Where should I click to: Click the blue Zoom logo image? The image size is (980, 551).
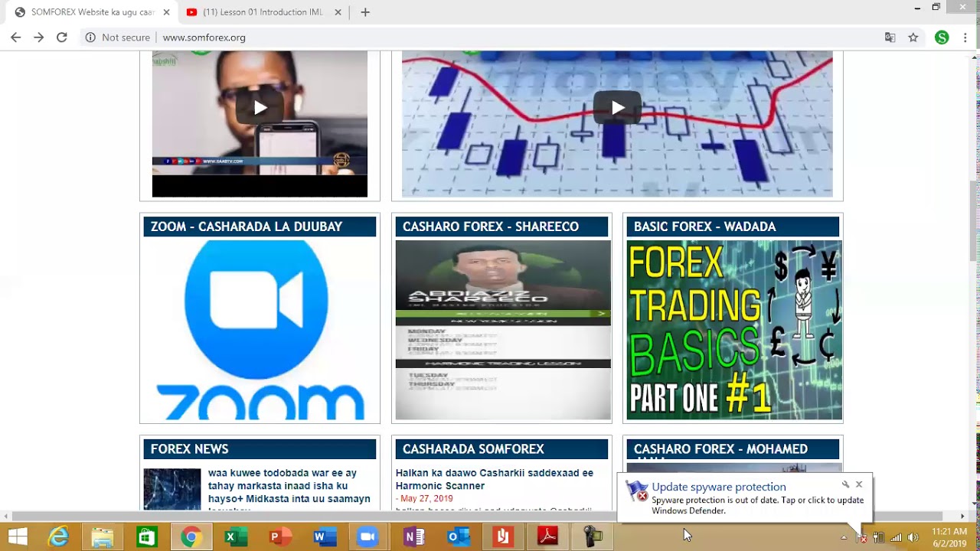(260, 330)
